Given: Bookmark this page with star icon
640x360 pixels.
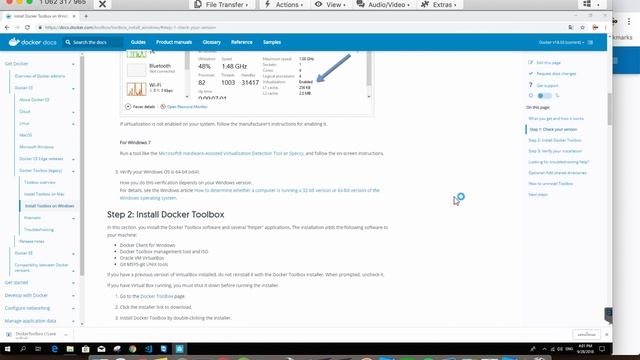Looking at the screenshot, I should coord(582,27).
